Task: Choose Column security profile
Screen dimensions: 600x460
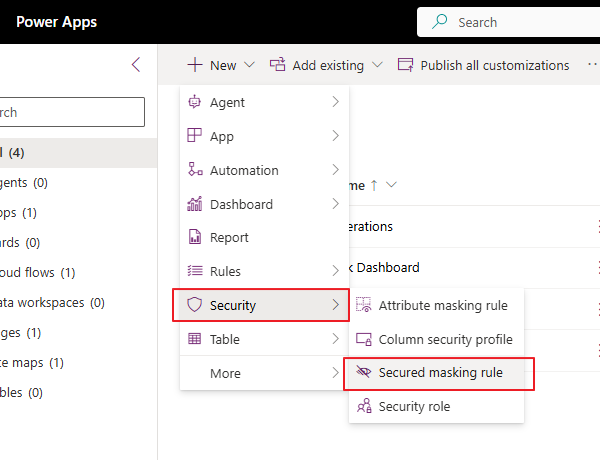Action: [436, 339]
